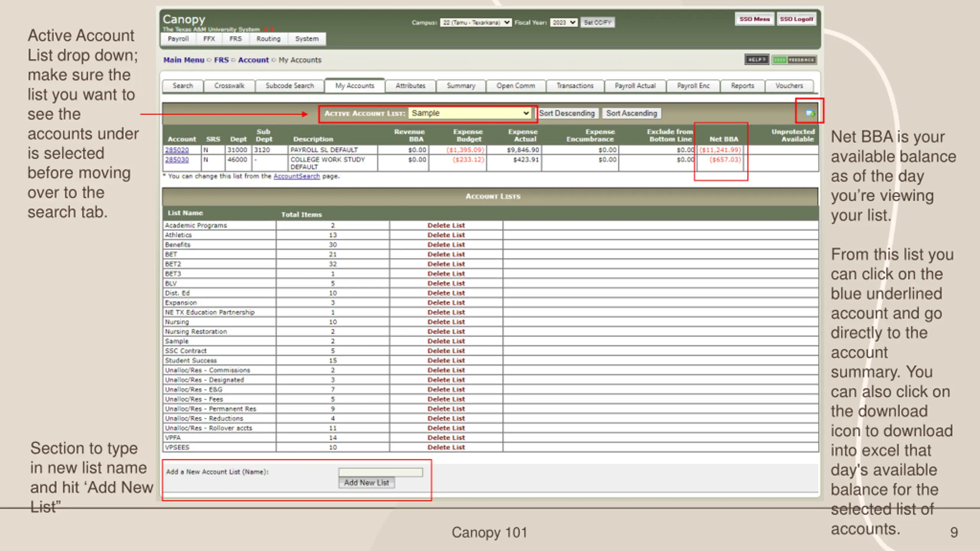Delete the VPFA list
The image size is (980, 551).
pyautogui.click(x=446, y=437)
